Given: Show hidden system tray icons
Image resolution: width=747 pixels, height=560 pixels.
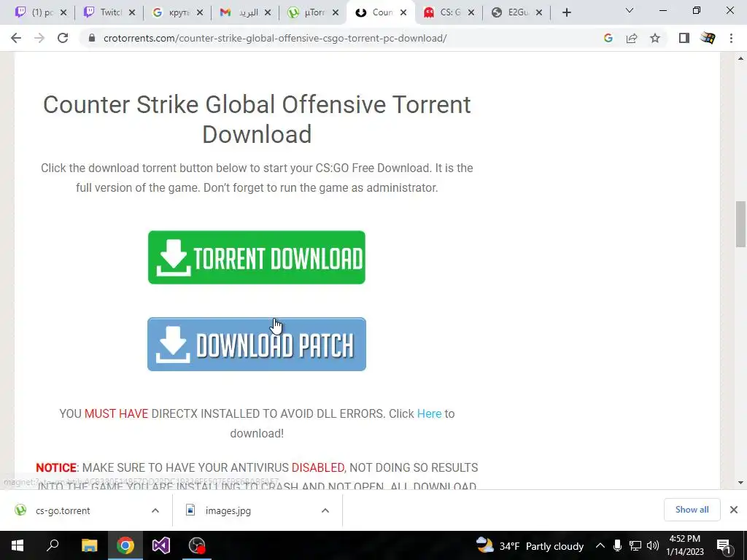Looking at the screenshot, I should click(600, 545).
